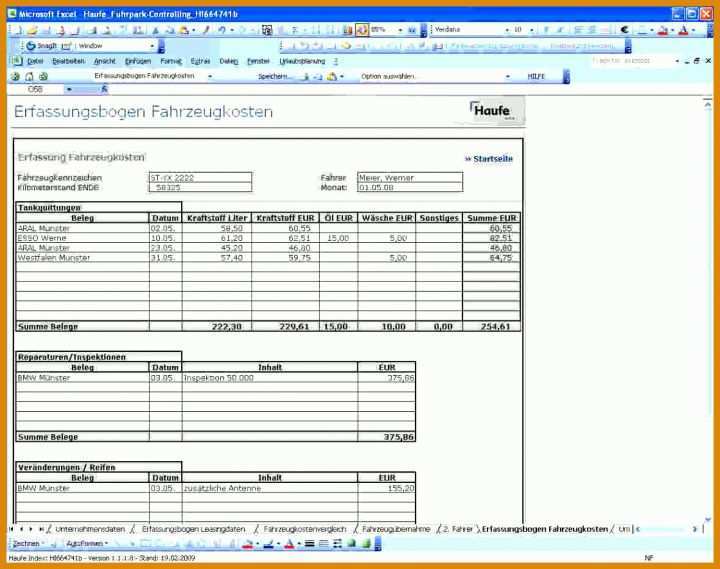The width and height of the screenshot is (720, 569).
Task: Open the Datei menu
Action: coord(35,61)
